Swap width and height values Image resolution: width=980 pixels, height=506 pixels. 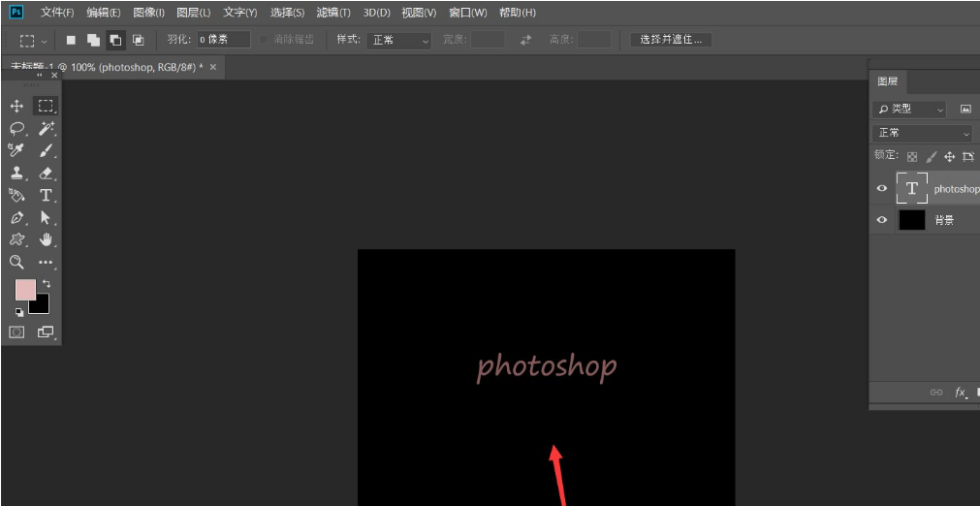(x=525, y=40)
